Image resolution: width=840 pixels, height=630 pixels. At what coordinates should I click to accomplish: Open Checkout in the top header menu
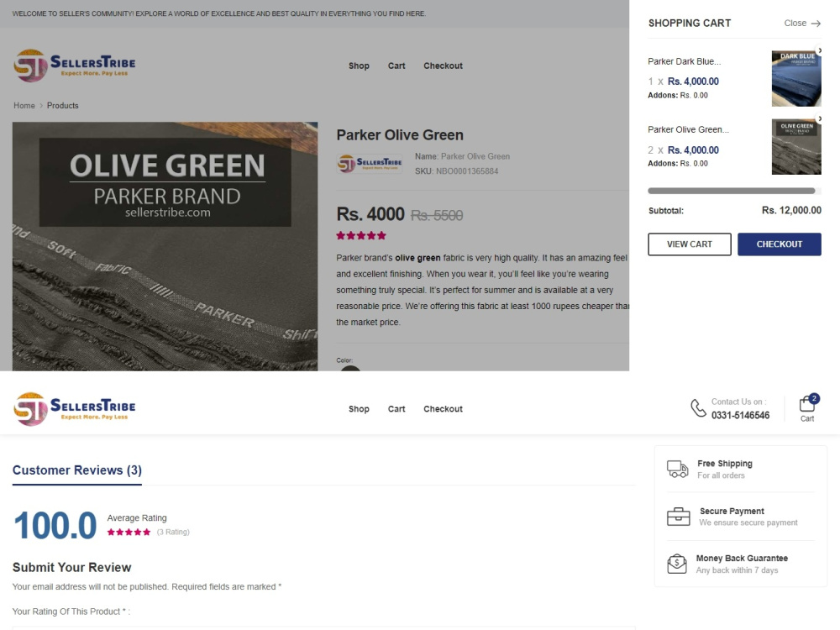[x=443, y=66]
